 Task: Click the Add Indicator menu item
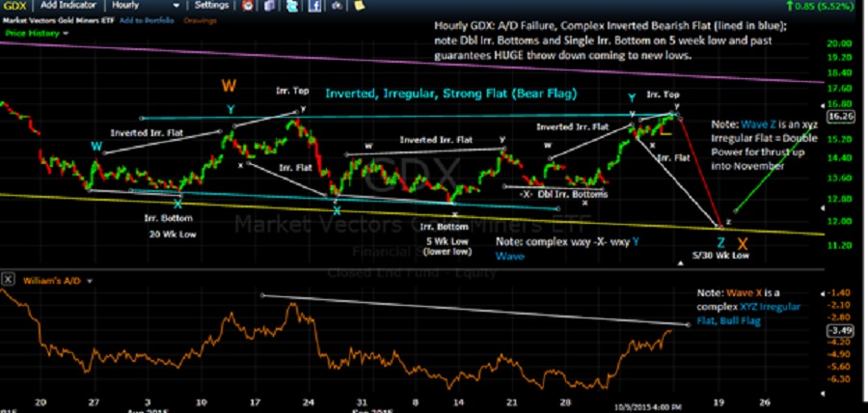[70, 6]
